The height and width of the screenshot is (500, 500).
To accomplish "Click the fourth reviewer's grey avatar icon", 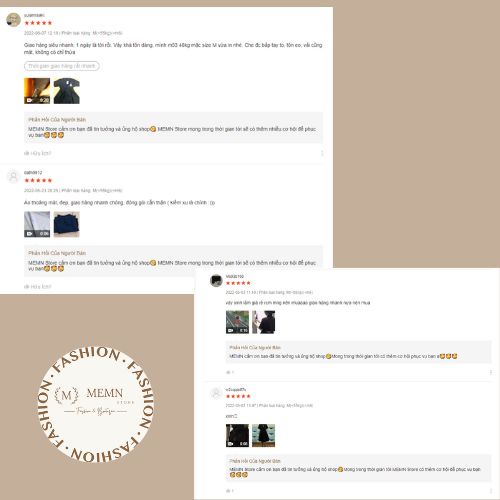I will pos(216,393).
